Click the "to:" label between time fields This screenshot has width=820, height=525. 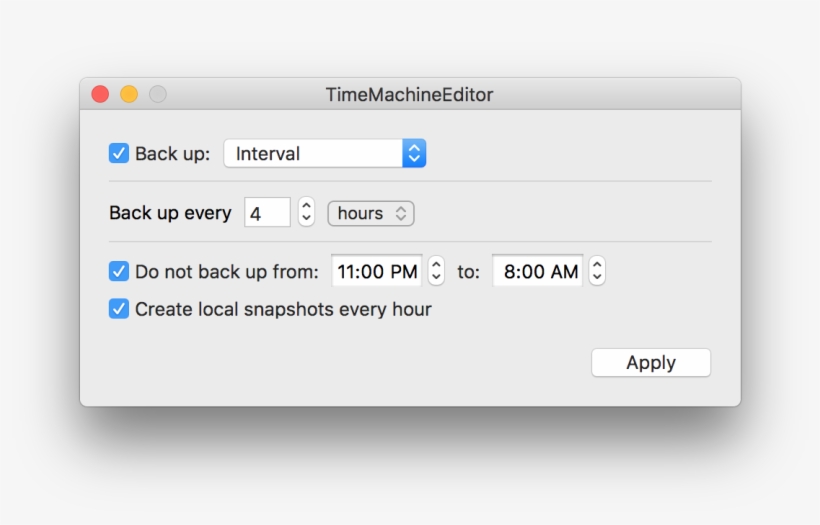tap(468, 272)
